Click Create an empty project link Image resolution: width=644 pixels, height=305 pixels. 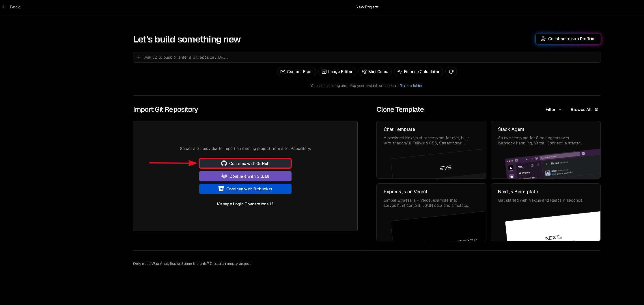[x=230, y=264]
